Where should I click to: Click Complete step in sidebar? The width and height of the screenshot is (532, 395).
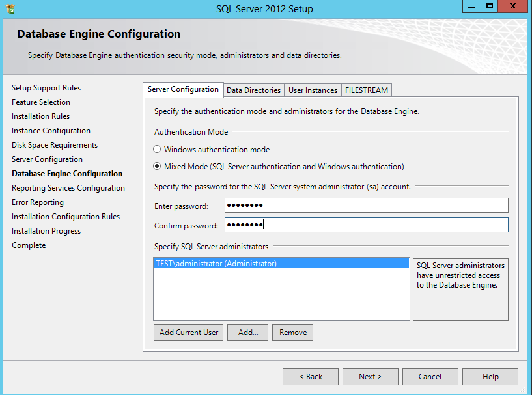29,245
